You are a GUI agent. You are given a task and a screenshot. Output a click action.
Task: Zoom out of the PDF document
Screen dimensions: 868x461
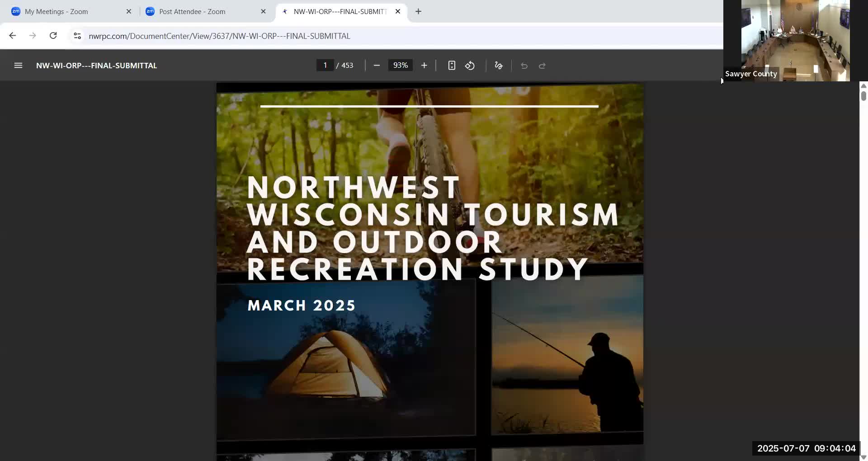377,66
